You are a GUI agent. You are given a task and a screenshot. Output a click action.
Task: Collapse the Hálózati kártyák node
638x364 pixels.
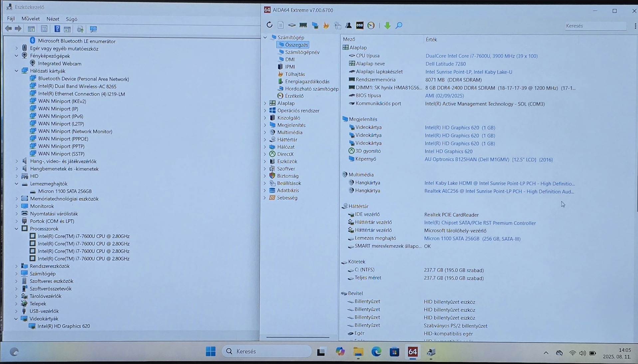[16, 71]
